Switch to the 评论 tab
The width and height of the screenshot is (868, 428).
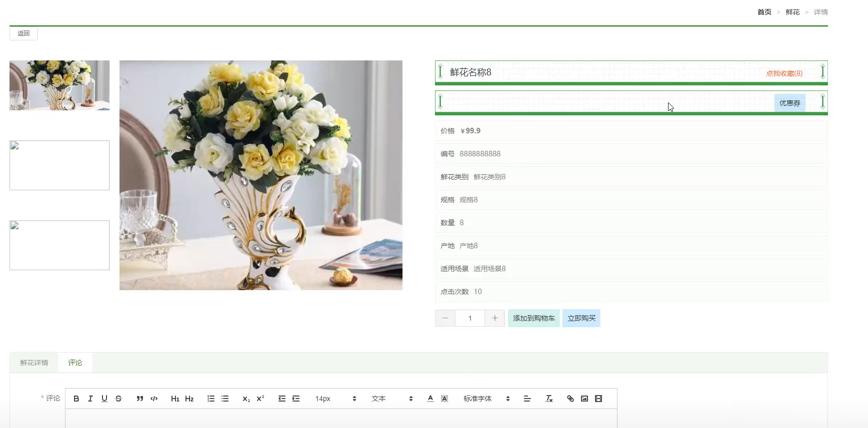pyautogui.click(x=75, y=363)
